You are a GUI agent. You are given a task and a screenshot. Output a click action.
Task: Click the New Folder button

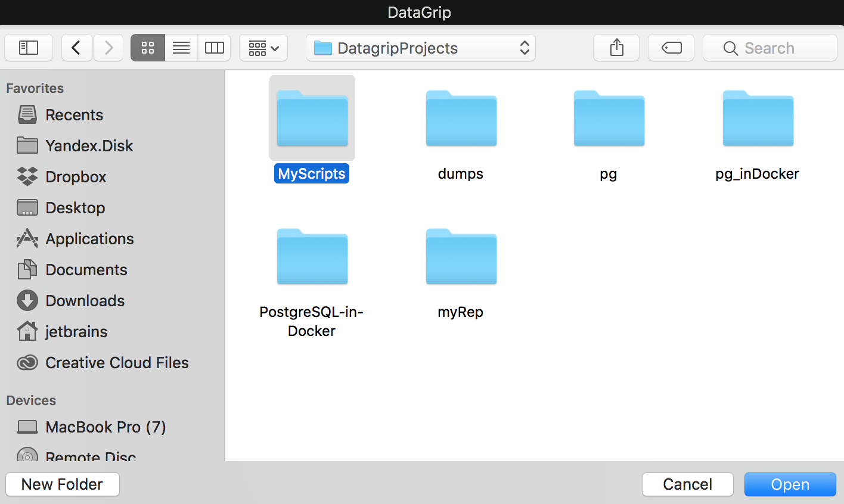click(x=63, y=484)
